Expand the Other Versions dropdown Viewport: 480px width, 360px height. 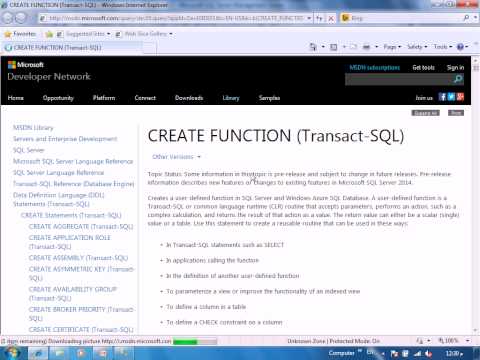pyautogui.click(x=176, y=157)
